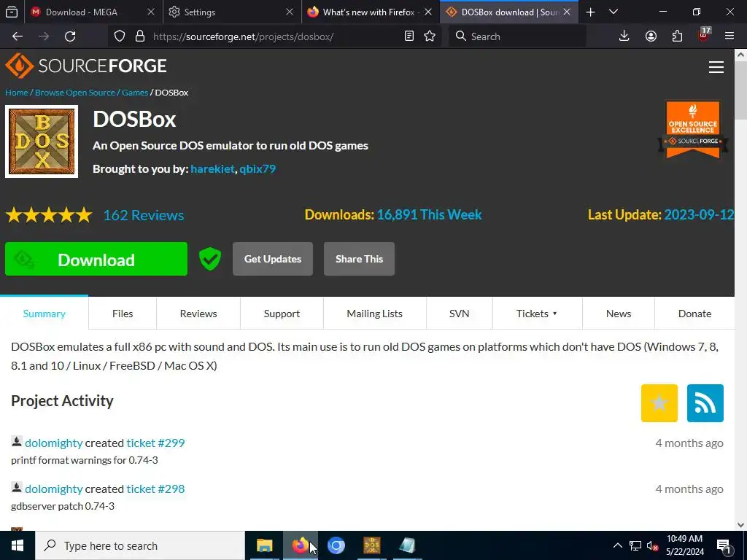Image resolution: width=747 pixels, height=560 pixels.
Task: Click the SourceForge logo
Action: tap(86, 66)
